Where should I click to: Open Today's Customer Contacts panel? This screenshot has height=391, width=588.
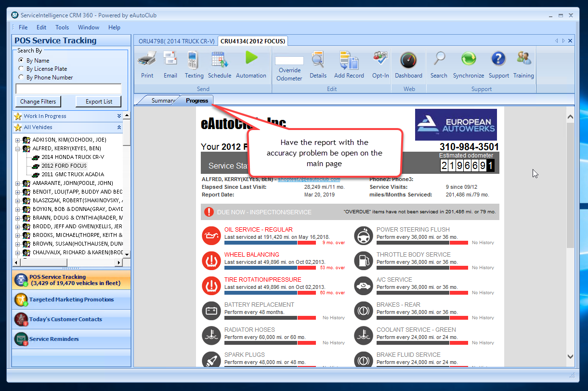point(71,319)
